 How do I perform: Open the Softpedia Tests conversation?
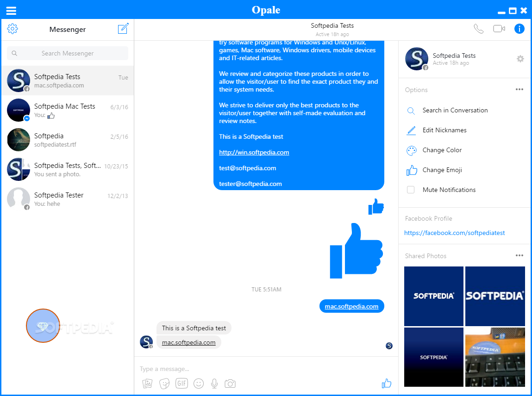[68, 80]
